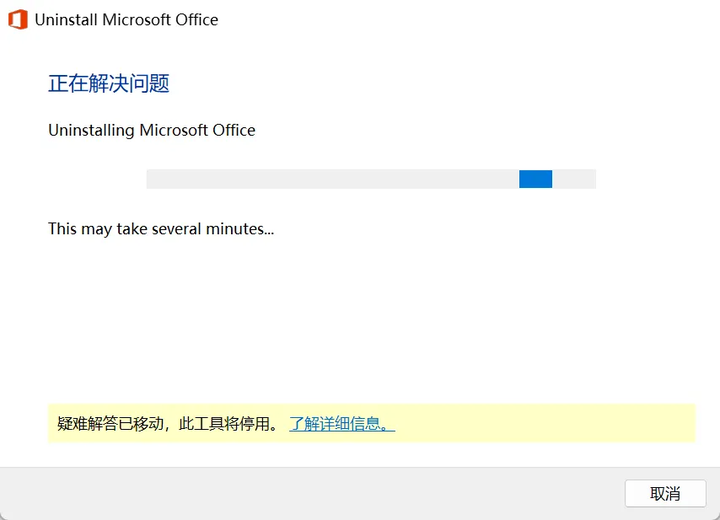Viewport: 720px width, 520px height.
Task: Click the word "Uninstall" in the window title
Action: [67, 20]
